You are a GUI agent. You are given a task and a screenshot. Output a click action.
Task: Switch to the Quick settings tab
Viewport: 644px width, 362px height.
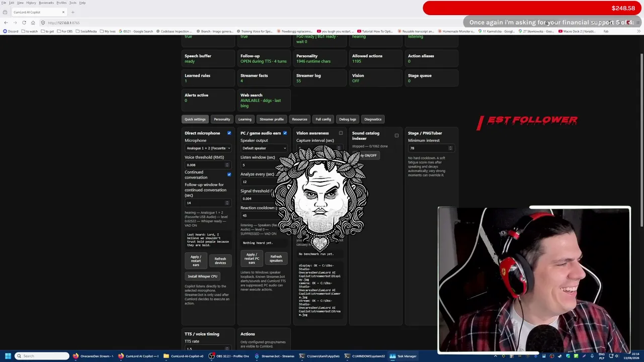(x=195, y=119)
